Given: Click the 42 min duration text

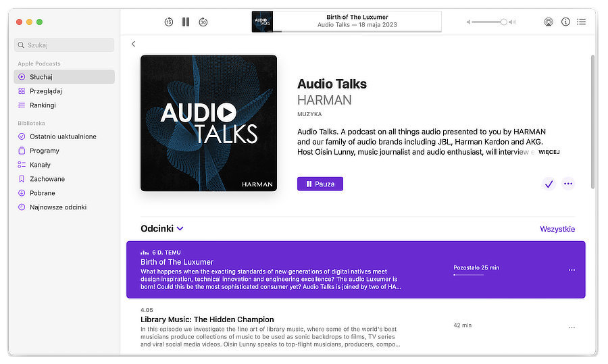Looking at the screenshot, I should point(463,326).
